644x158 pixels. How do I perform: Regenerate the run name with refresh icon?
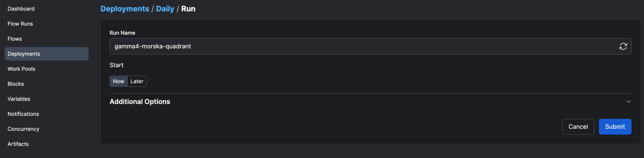[623, 46]
